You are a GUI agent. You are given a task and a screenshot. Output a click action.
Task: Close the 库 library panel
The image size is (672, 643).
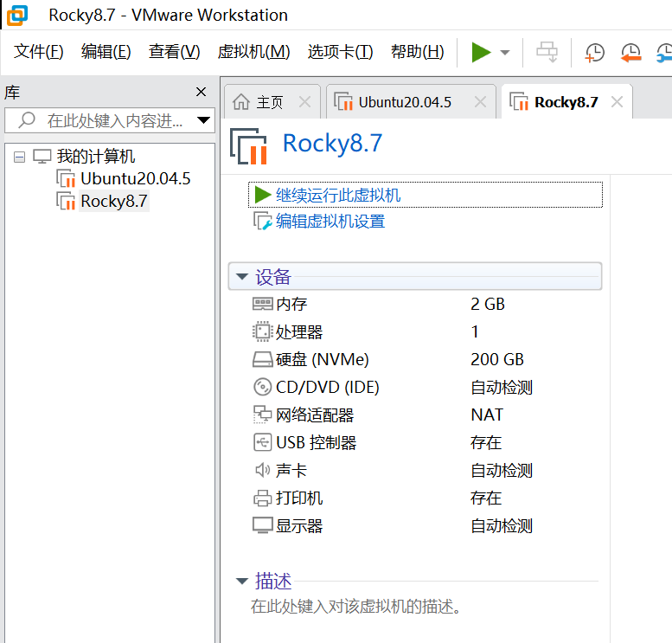click(x=201, y=92)
